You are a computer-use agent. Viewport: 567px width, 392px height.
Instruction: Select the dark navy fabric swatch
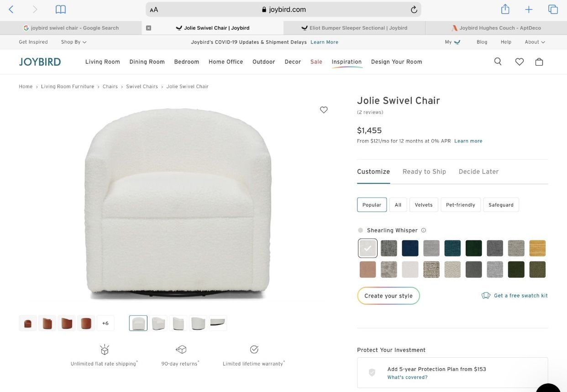410,248
